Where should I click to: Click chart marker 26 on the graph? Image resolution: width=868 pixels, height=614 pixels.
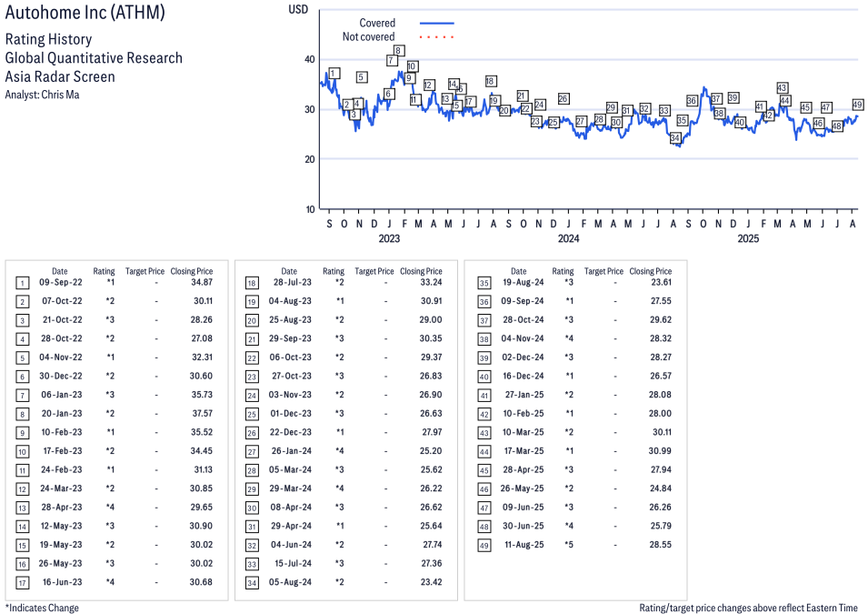tap(564, 98)
